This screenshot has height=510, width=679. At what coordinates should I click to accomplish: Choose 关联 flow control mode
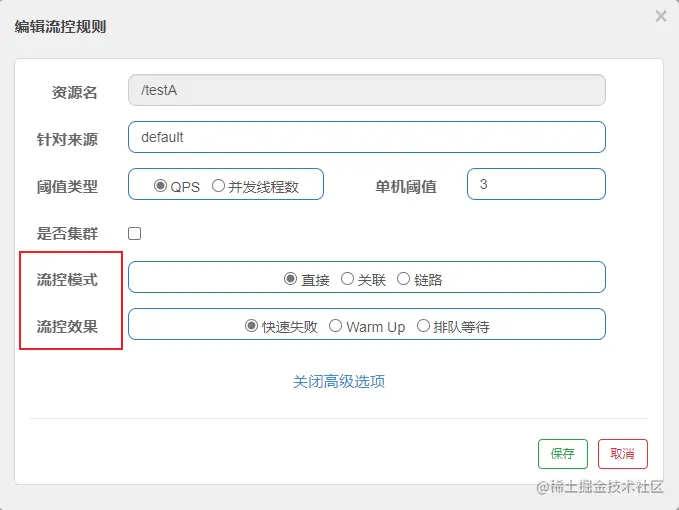coord(347,279)
